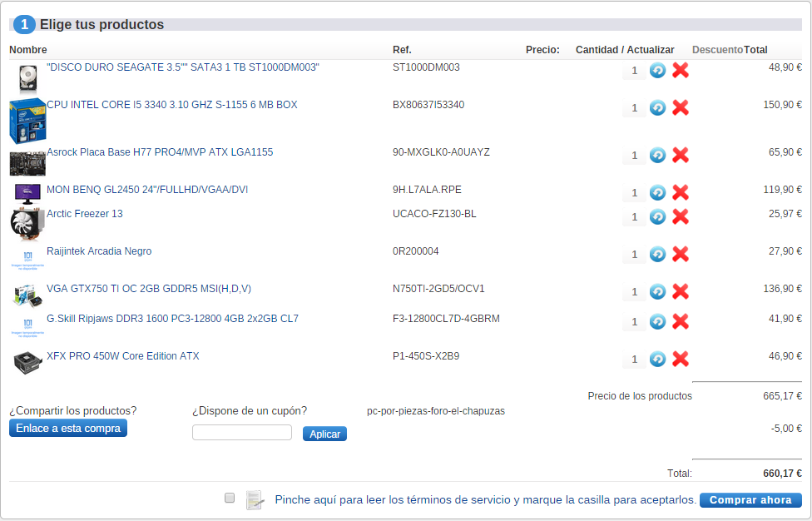Viewport: 812px width, 521px height.
Task: Remove Asrock Placa Base H77 item
Action: click(681, 155)
